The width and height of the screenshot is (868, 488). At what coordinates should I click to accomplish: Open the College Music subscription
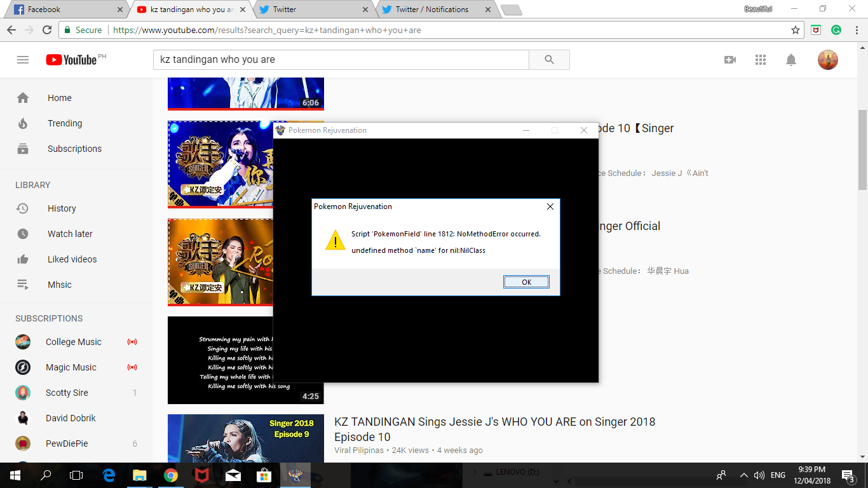(73, 342)
